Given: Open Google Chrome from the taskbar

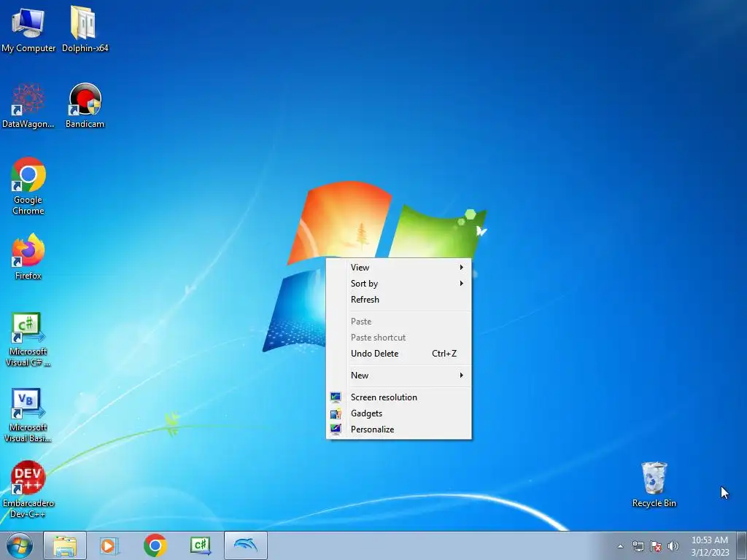Looking at the screenshot, I should point(155,545).
